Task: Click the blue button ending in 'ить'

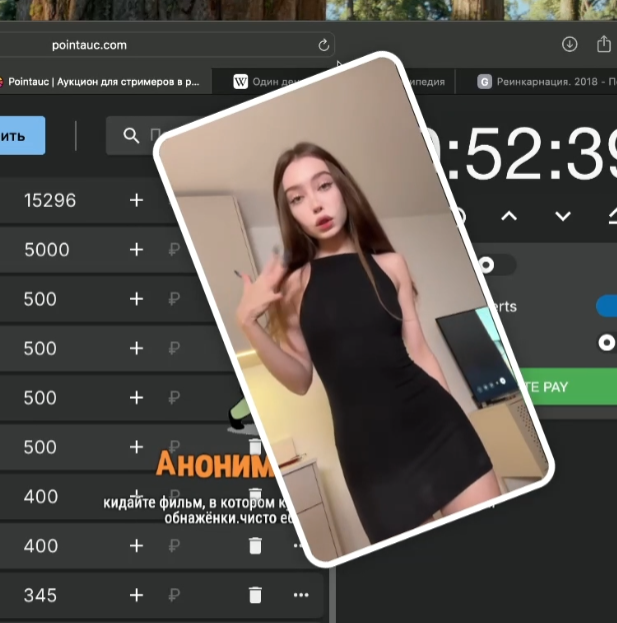Action: pos(22,135)
